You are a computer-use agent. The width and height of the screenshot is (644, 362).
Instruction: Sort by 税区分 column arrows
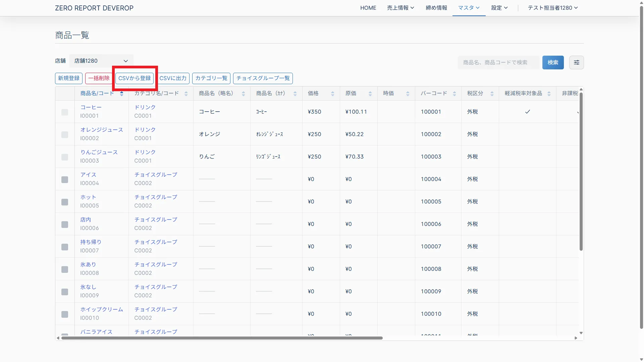(492, 94)
